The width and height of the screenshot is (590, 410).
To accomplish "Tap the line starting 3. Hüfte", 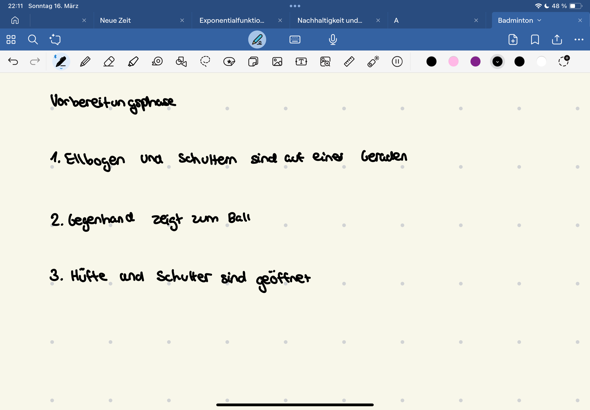I will click(x=180, y=279).
